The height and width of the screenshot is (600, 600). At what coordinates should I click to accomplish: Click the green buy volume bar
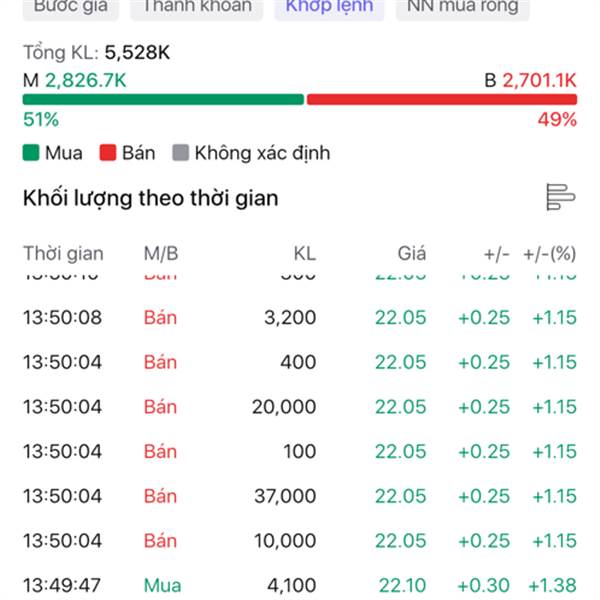(x=163, y=99)
